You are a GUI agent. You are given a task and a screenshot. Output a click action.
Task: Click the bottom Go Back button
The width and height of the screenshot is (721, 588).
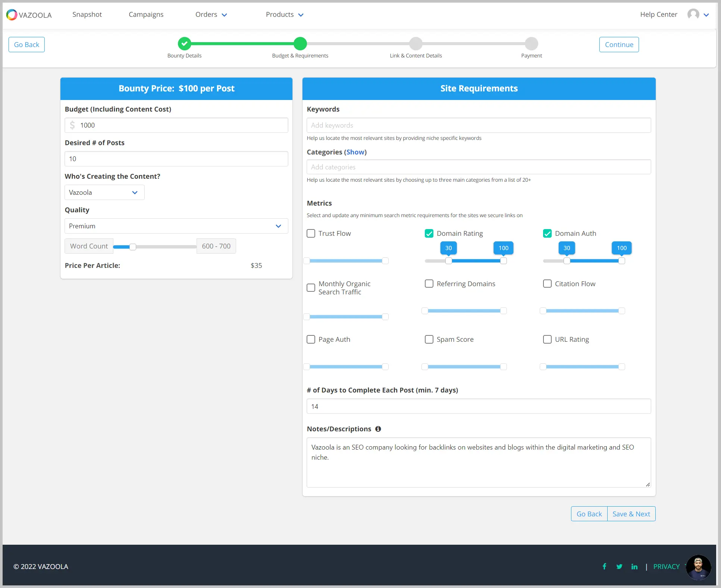click(x=589, y=514)
